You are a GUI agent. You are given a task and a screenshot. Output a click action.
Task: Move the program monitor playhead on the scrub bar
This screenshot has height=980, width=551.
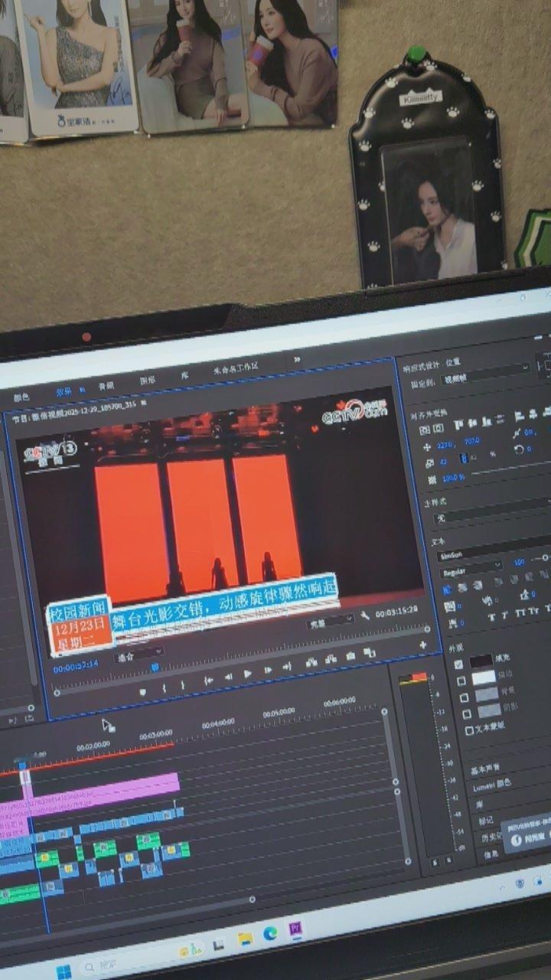pyautogui.click(x=155, y=668)
